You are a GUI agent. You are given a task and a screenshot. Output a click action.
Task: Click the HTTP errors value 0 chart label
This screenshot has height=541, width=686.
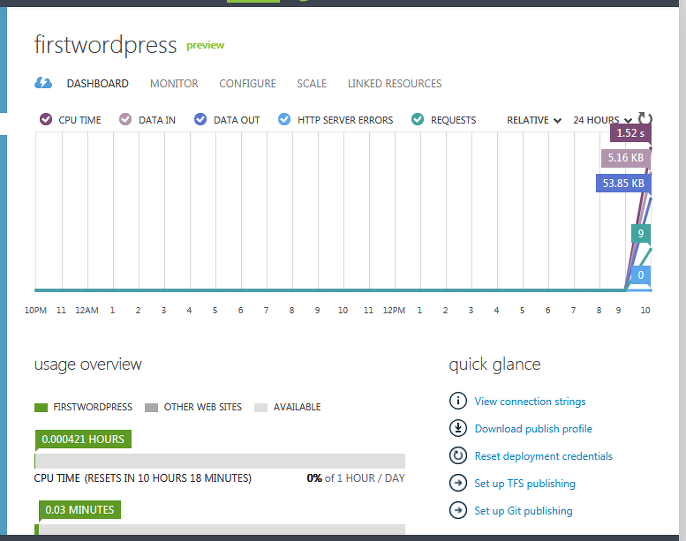coord(640,275)
